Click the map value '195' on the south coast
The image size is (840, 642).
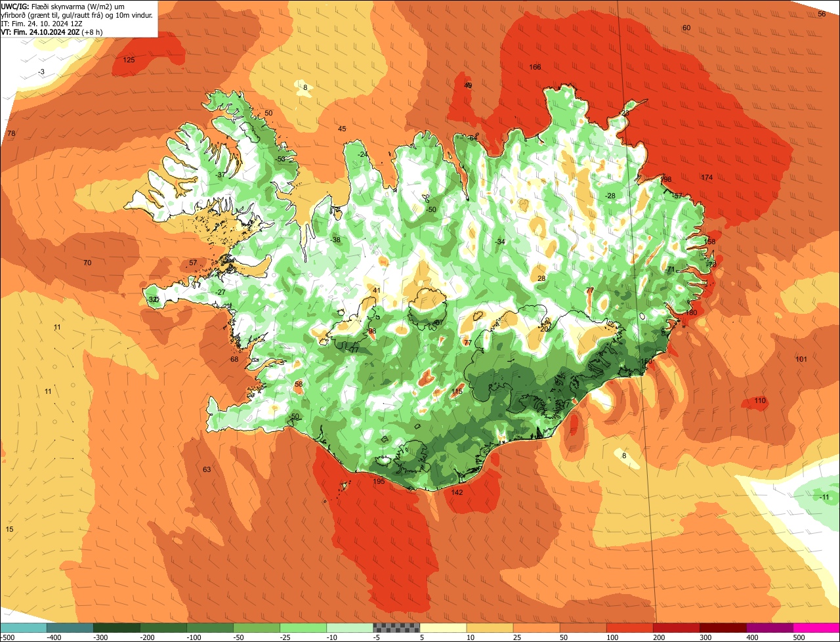coord(379,481)
